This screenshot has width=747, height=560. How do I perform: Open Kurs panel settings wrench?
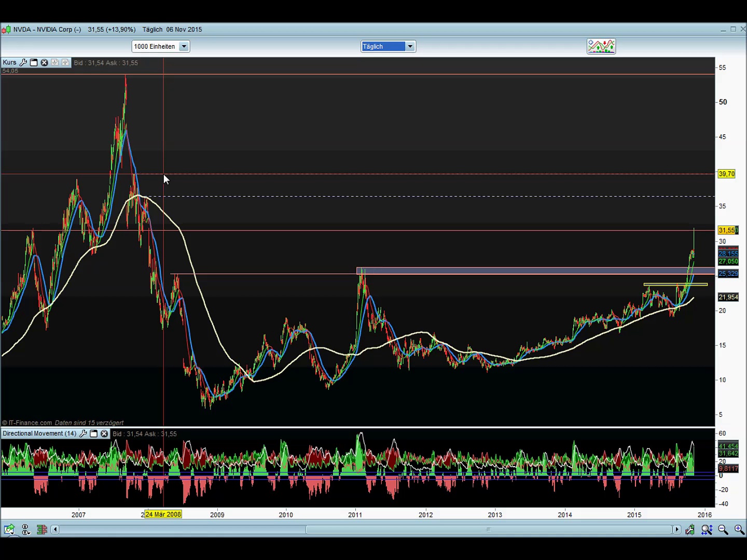tap(23, 63)
